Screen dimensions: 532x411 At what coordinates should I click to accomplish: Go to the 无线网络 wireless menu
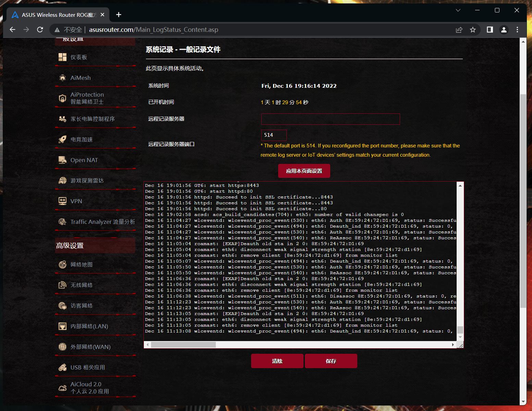click(82, 285)
